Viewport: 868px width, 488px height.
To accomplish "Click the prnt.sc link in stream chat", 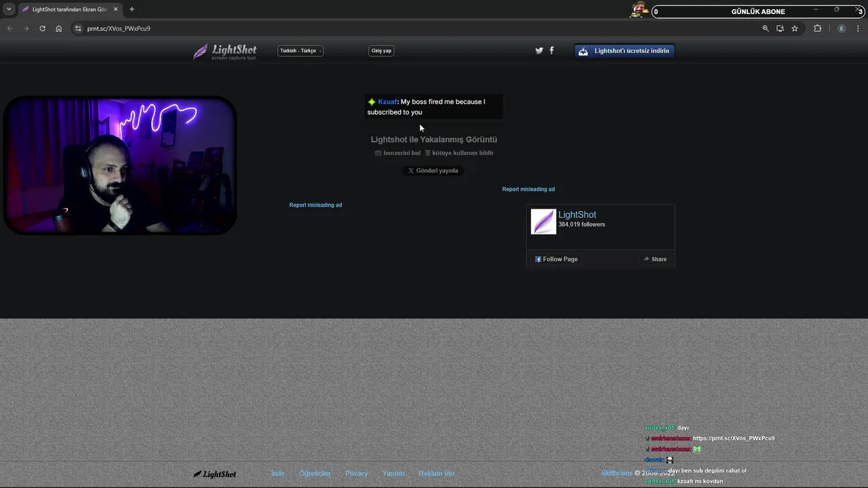I will click(x=734, y=439).
